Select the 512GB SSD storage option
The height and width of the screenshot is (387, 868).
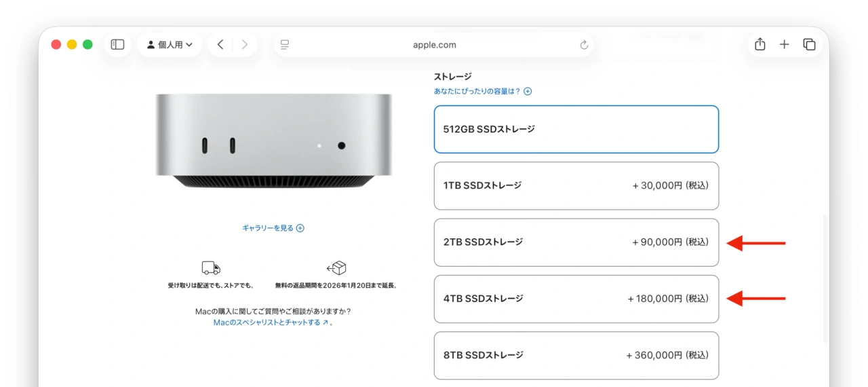pos(576,129)
